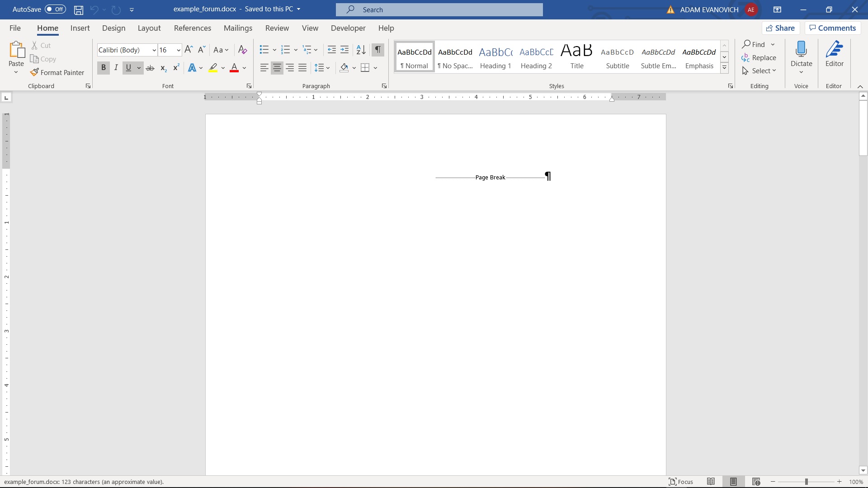The image size is (868, 488).
Task: Apply red font color swatch
Action: tap(234, 68)
